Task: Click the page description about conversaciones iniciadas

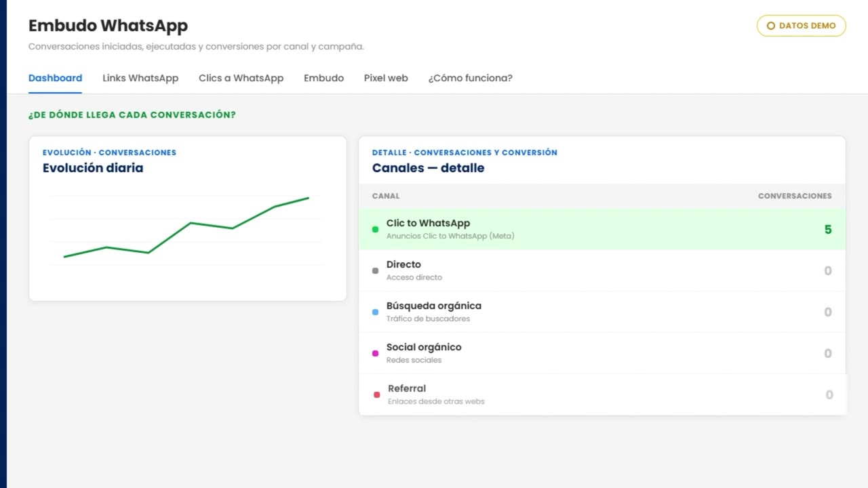Action: [196, 47]
